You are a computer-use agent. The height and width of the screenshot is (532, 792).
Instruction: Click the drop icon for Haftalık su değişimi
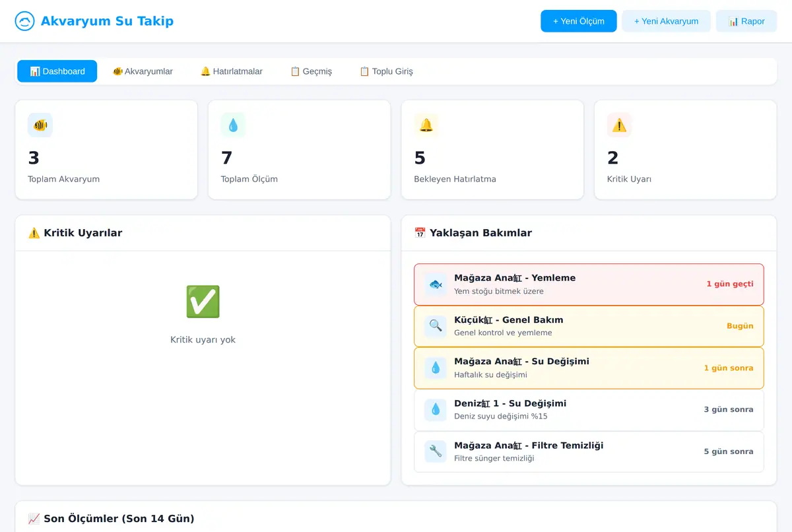tap(436, 368)
